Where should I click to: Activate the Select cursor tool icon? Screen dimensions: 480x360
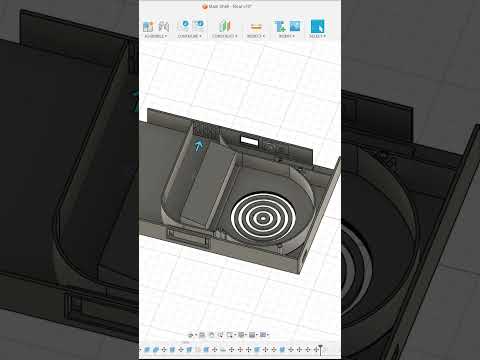tap(317, 26)
